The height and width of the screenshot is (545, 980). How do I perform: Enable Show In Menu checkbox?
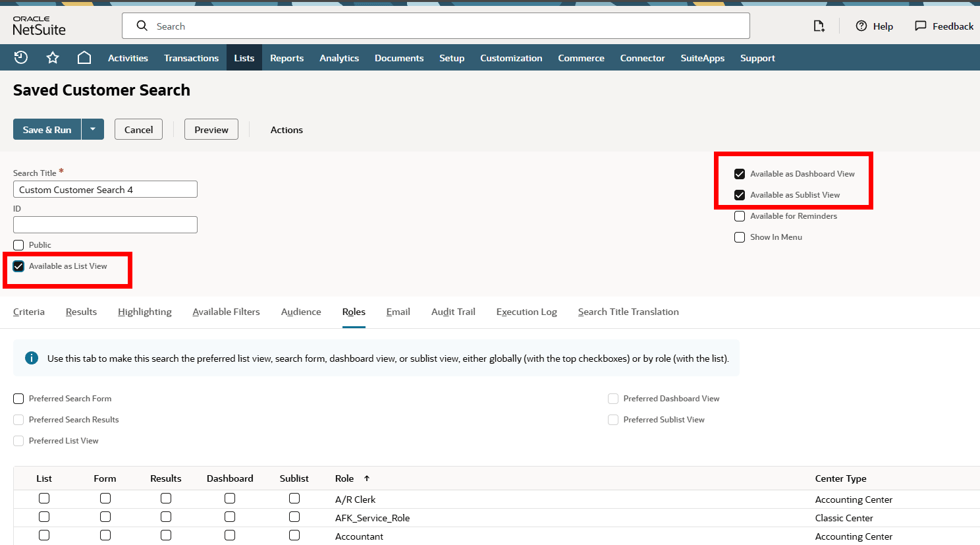click(x=740, y=237)
